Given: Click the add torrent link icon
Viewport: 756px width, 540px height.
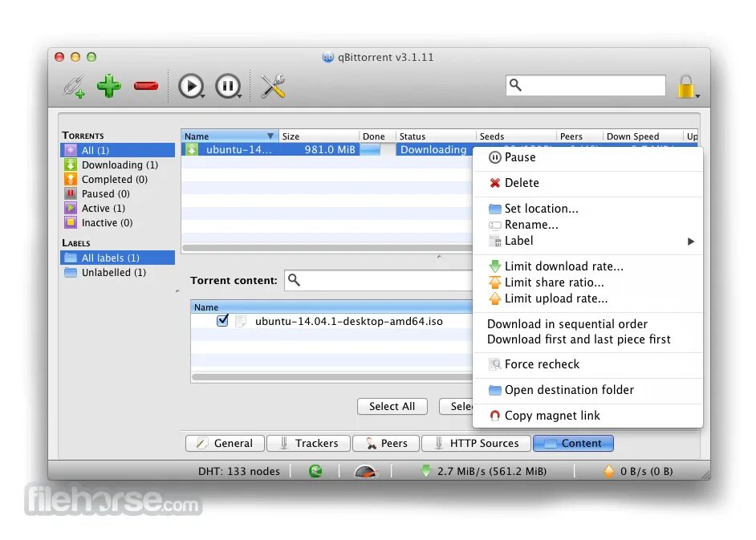Looking at the screenshot, I should pyautogui.click(x=74, y=87).
